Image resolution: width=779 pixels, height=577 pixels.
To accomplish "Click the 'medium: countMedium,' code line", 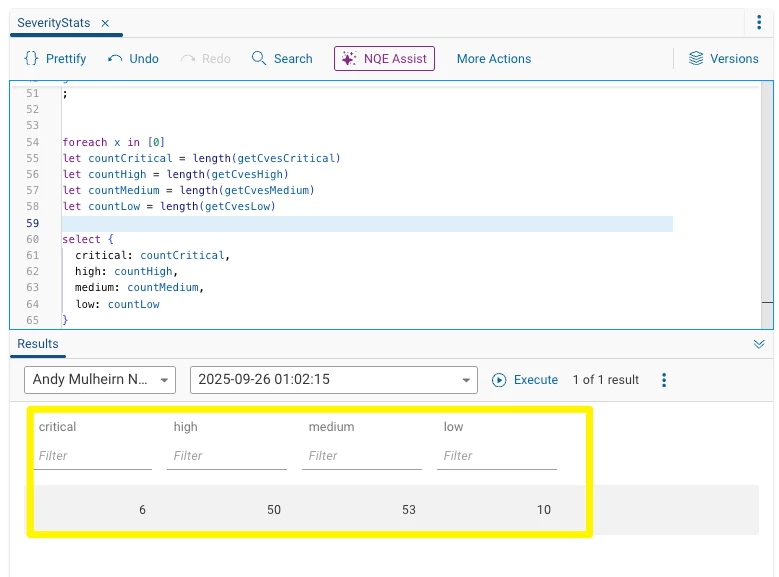I will pos(139,287).
